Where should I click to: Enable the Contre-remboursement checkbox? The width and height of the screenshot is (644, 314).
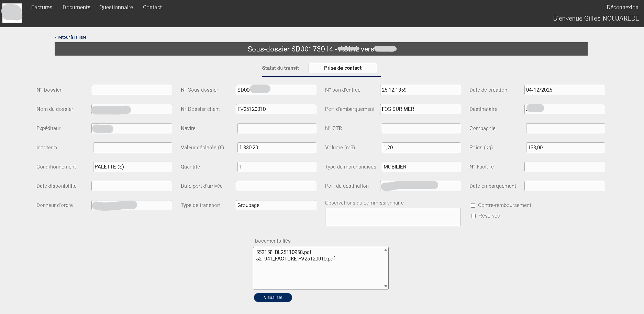(473, 205)
